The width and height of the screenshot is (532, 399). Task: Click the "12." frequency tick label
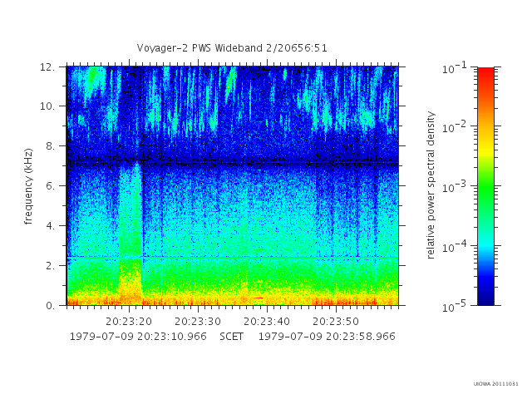(x=47, y=67)
